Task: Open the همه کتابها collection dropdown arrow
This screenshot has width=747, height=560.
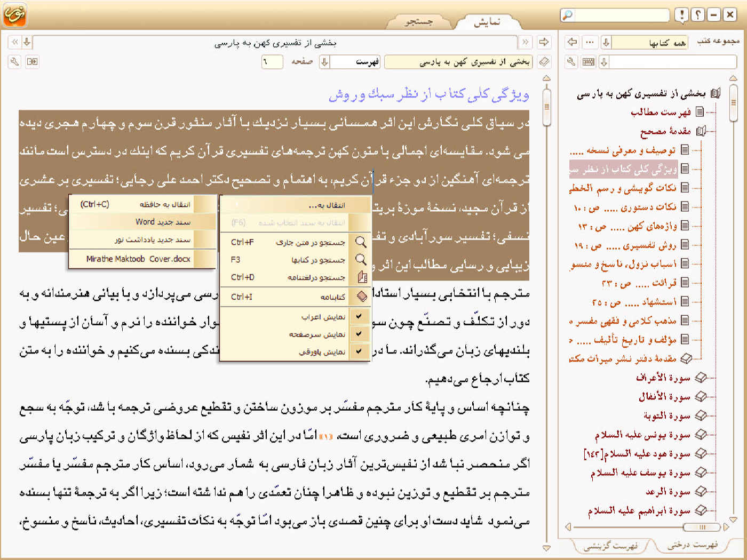Action: click(606, 42)
